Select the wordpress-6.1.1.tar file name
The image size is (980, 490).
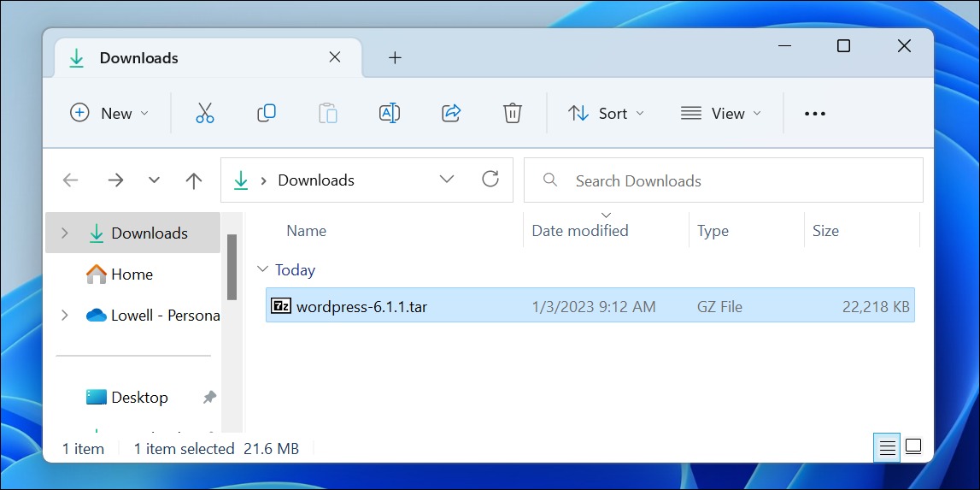(x=361, y=306)
